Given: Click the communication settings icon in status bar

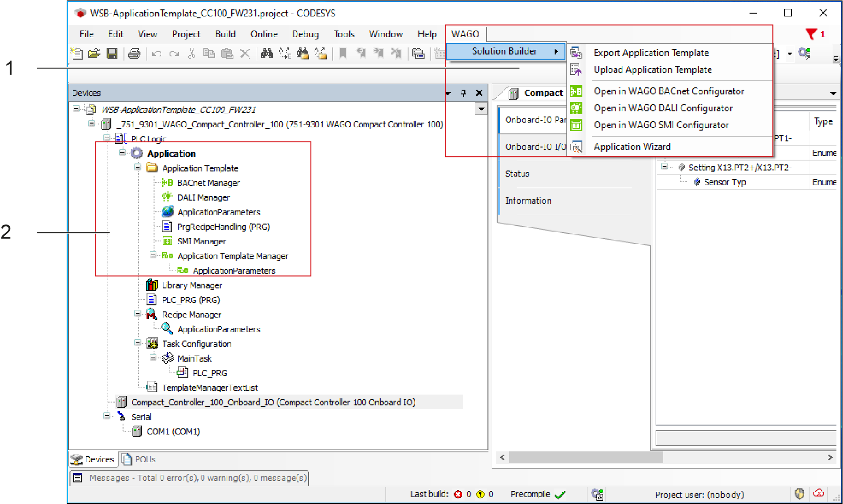Looking at the screenshot, I should coord(597,494).
